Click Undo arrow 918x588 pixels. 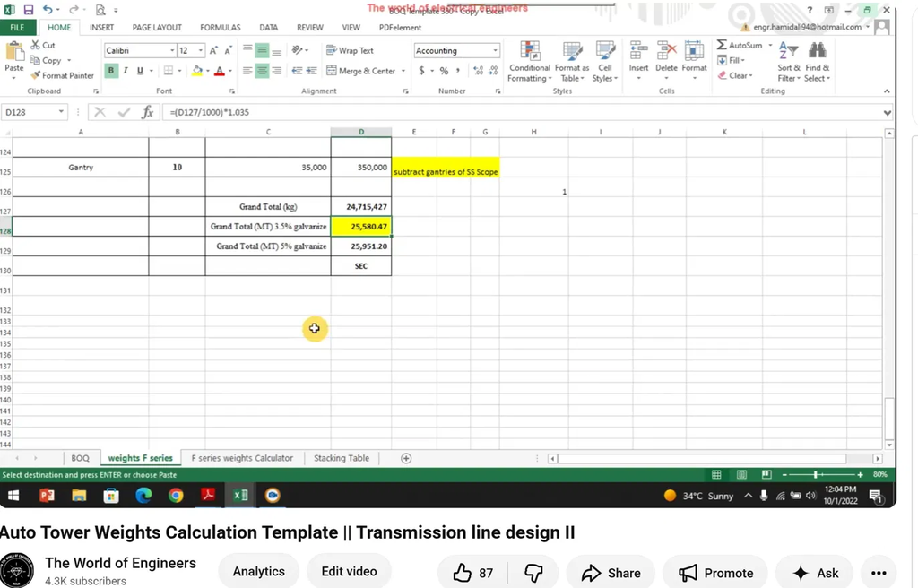(48, 10)
